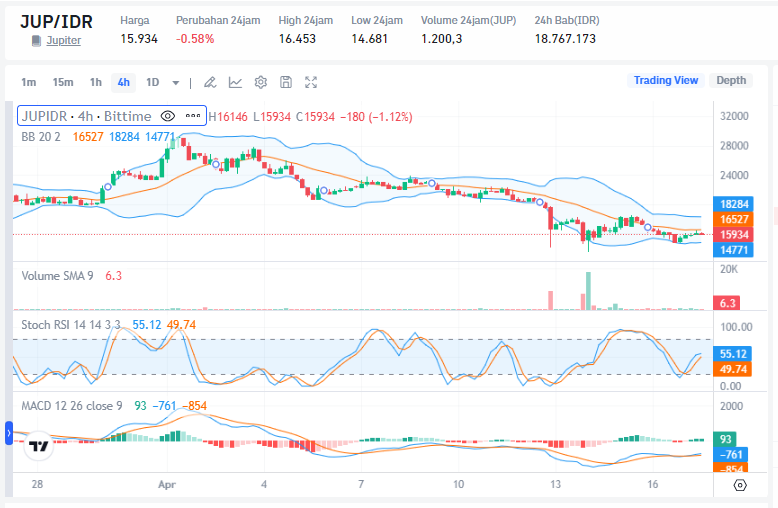
Task: Select the BB 20 2 indicator label
Action: pos(41,137)
